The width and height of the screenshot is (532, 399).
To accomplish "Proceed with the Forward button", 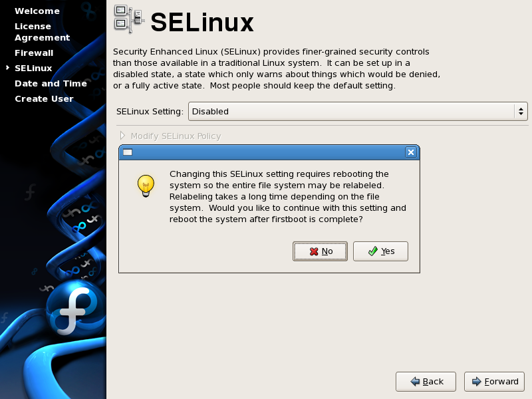I will [494, 381].
